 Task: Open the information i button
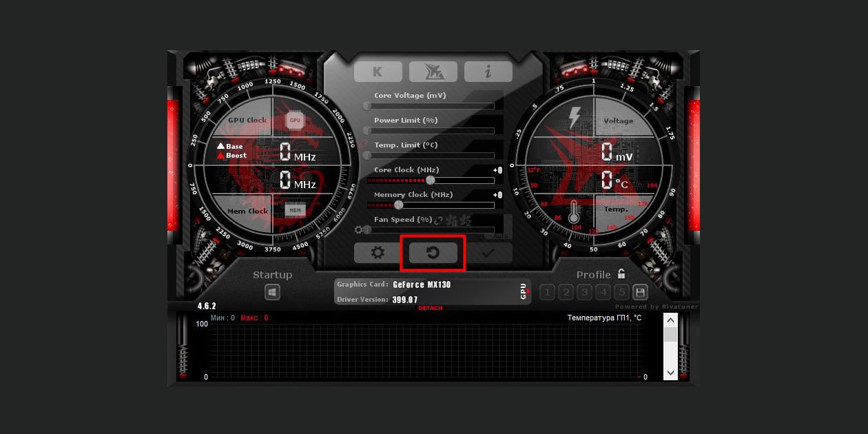point(488,72)
